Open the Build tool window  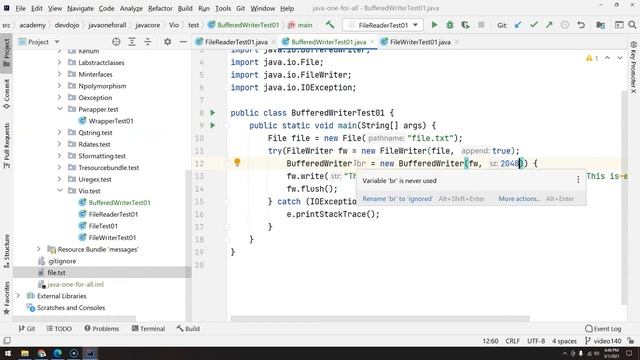pos(188,329)
